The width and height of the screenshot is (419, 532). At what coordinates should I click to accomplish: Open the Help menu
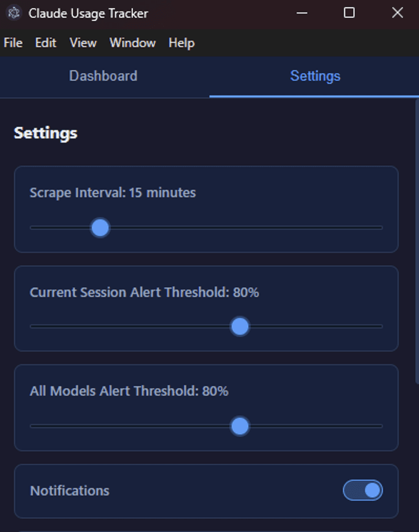coord(181,42)
